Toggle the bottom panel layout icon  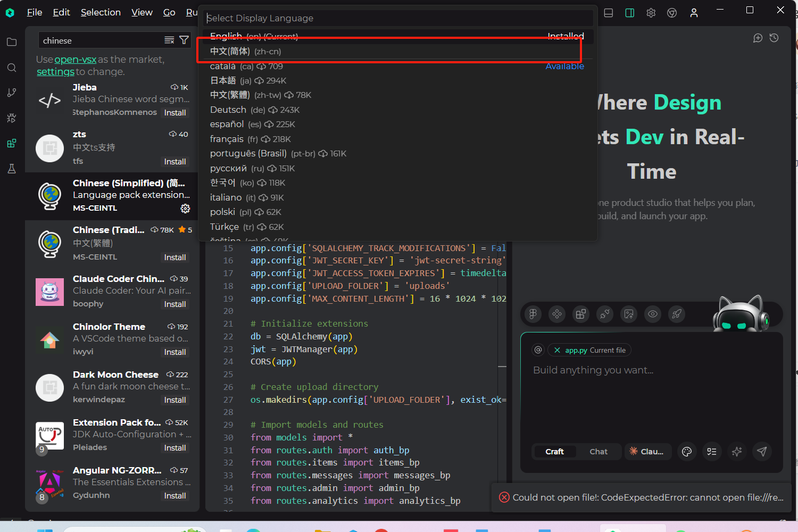(x=608, y=12)
